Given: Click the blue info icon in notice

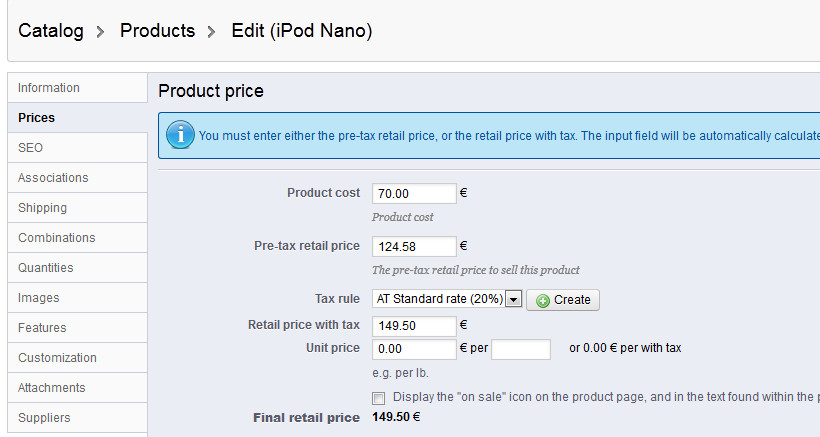Looking at the screenshot, I should click(x=180, y=135).
